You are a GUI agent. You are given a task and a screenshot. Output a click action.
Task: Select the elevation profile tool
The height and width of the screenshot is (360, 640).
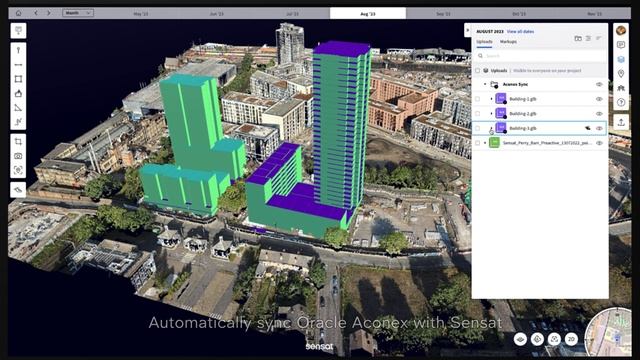click(18, 122)
